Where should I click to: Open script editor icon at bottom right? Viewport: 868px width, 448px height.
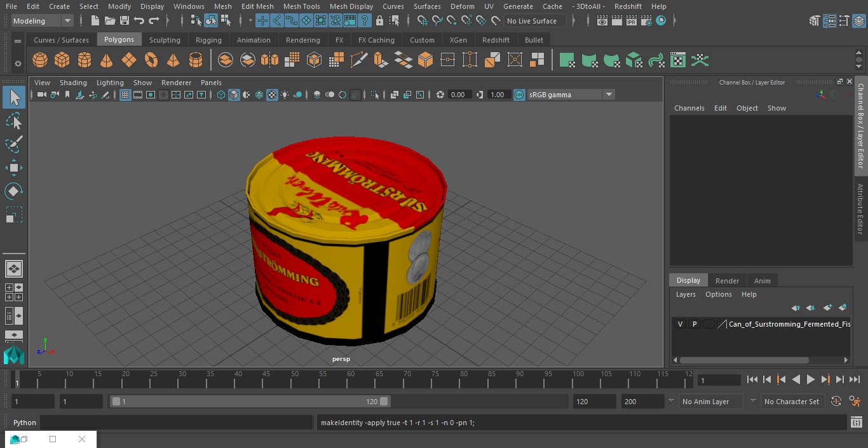857,422
